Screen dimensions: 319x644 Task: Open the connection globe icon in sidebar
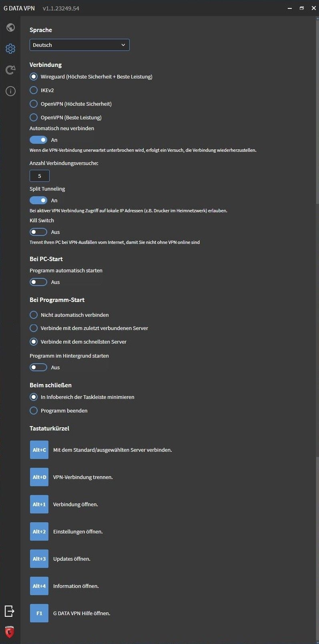[x=10, y=27]
